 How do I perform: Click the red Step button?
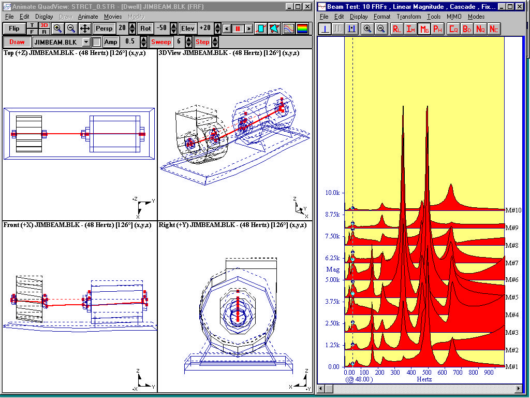[202, 42]
